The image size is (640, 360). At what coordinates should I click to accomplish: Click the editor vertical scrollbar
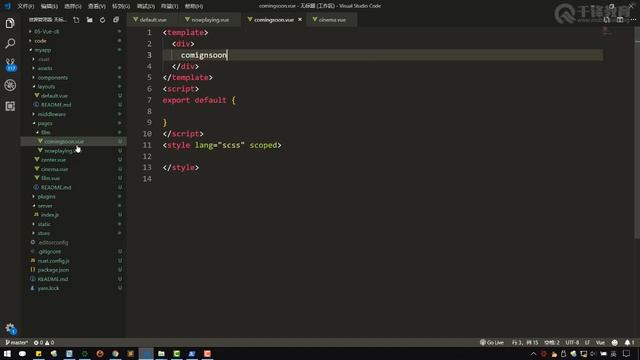click(637, 133)
